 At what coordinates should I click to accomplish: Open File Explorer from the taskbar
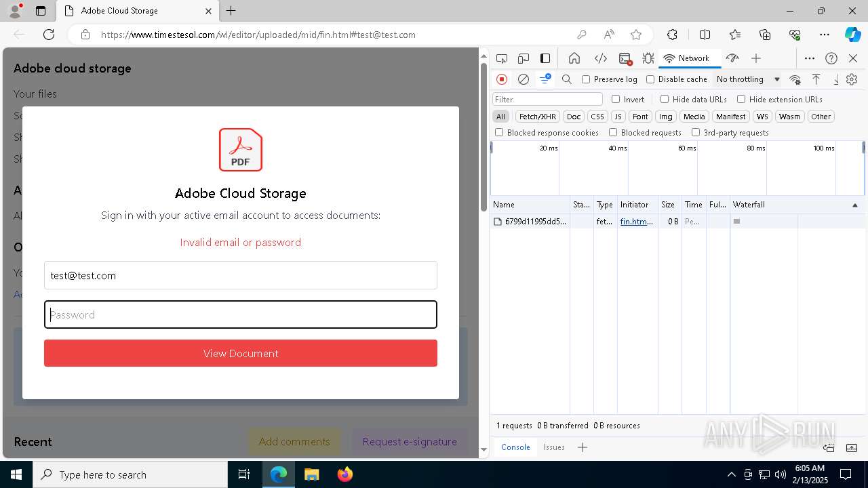pos(311,474)
